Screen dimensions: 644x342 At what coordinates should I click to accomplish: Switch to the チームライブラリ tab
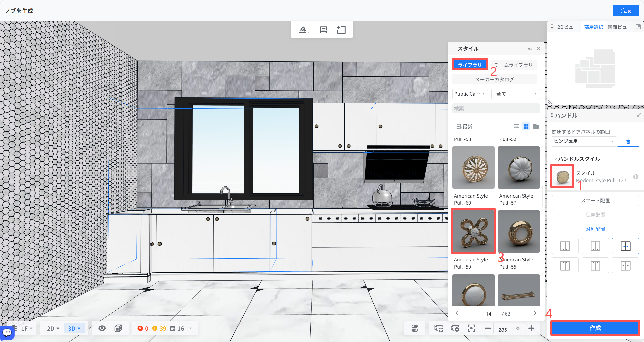pos(513,65)
